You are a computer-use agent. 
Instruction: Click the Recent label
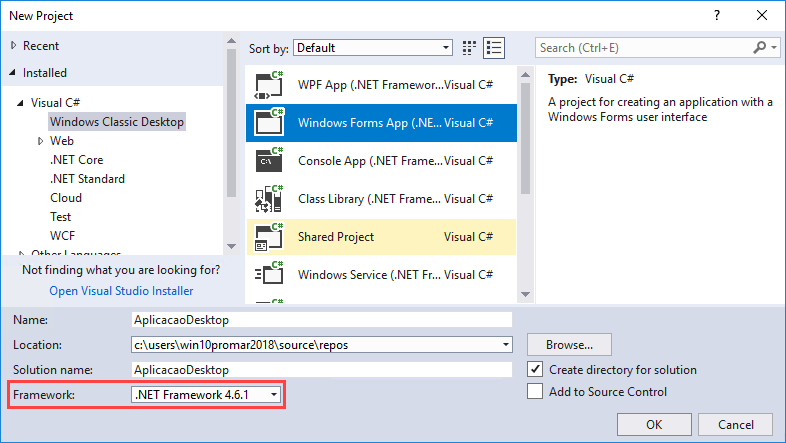(x=41, y=46)
